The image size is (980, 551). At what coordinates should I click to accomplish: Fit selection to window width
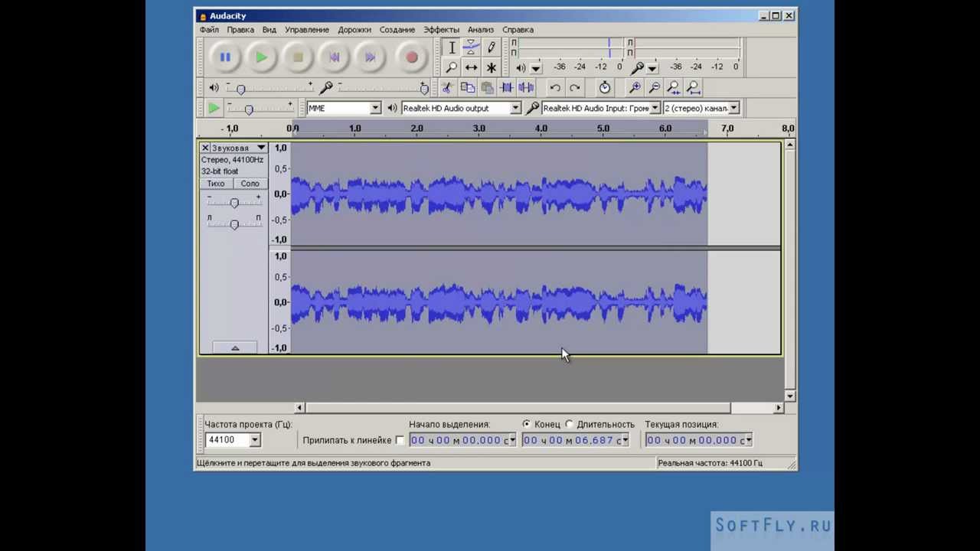(x=673, y=88)
